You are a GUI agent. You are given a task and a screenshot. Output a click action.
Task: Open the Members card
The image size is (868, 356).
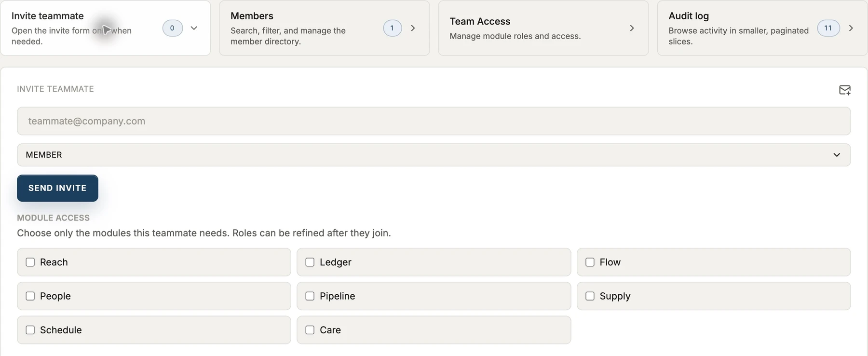click(324, 28)
